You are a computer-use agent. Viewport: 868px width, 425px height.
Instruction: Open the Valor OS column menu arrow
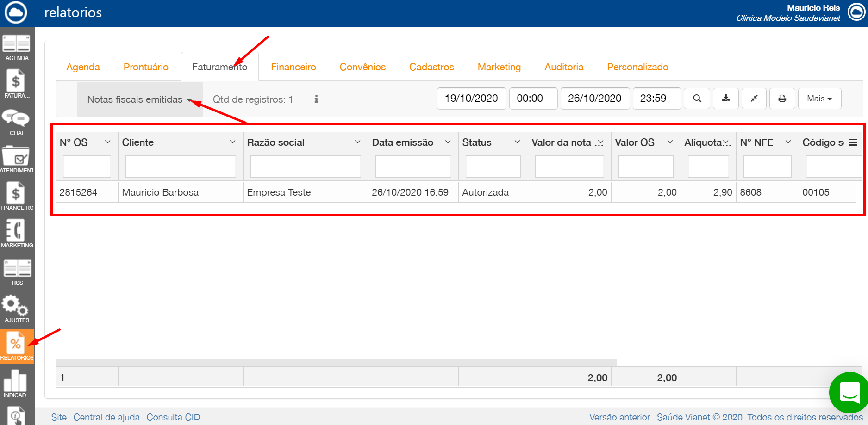[670, 142]
